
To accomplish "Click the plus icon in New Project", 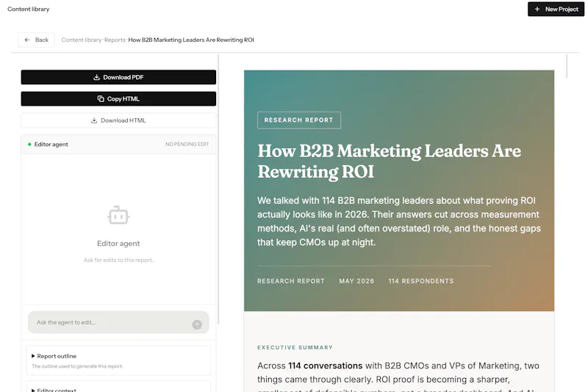I will tap(537, 9).
